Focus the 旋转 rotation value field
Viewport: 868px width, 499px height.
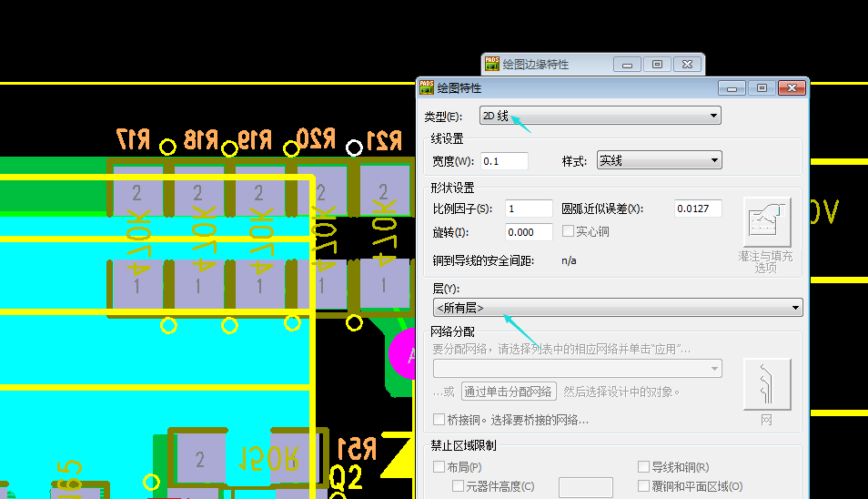pyautogui.click(x=528, y=232)
